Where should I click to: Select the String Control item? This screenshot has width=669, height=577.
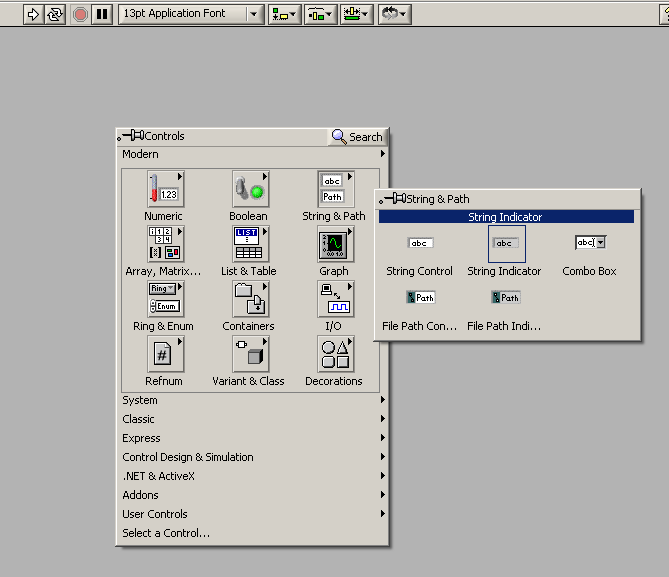[421, 243]
